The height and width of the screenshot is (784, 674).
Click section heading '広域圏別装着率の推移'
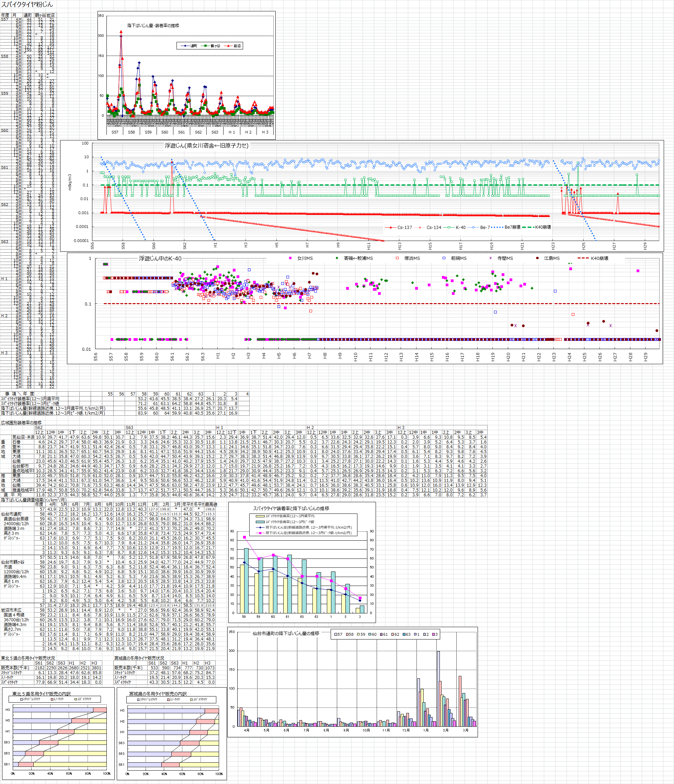pyautogui.click(x=21, y=423)
